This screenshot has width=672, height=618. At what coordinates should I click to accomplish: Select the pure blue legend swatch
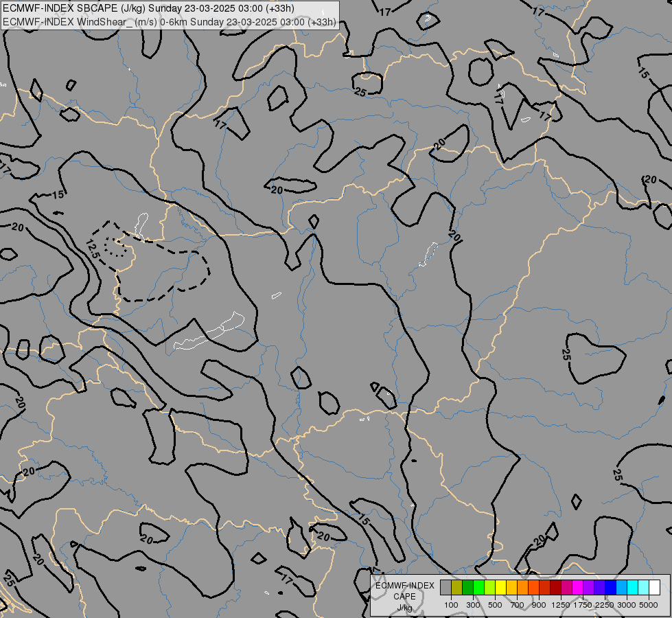click(611, 588)
